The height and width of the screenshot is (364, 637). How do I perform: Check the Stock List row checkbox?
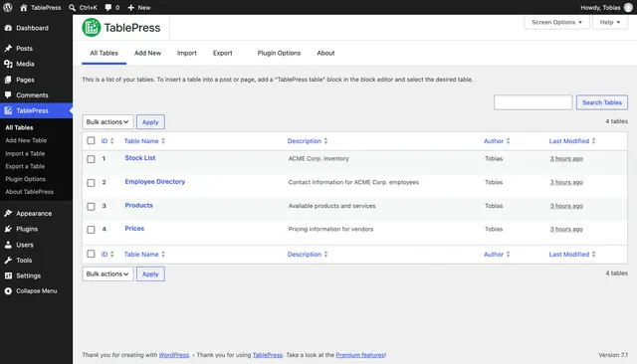click(x=91, y=159)
